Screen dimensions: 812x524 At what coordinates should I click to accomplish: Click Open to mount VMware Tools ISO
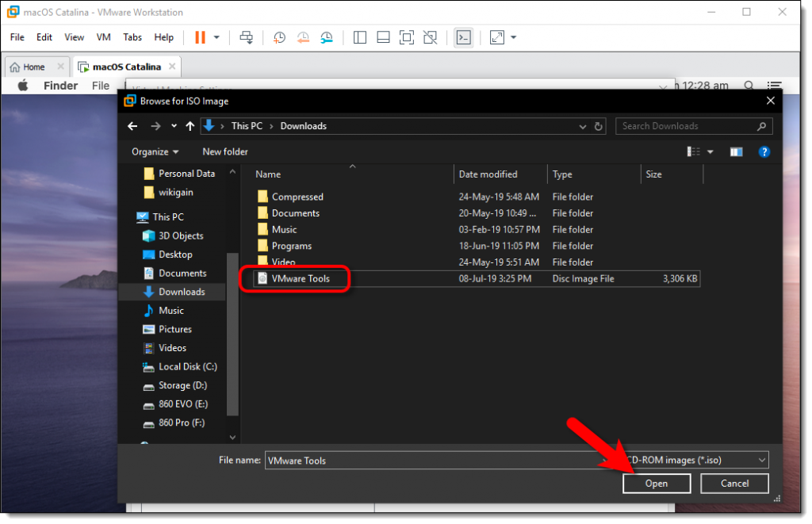[656, 483]
